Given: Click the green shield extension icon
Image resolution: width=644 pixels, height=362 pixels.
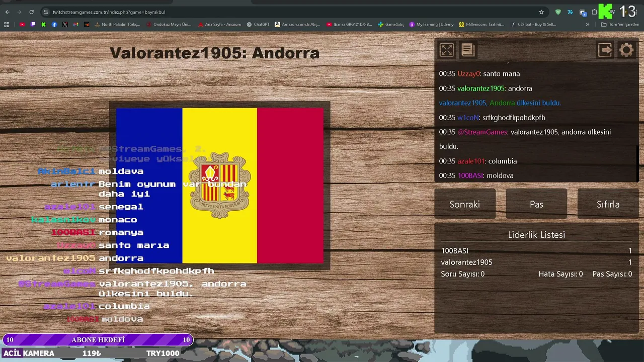Looking at the screenshot, I should tap(558, 12).
